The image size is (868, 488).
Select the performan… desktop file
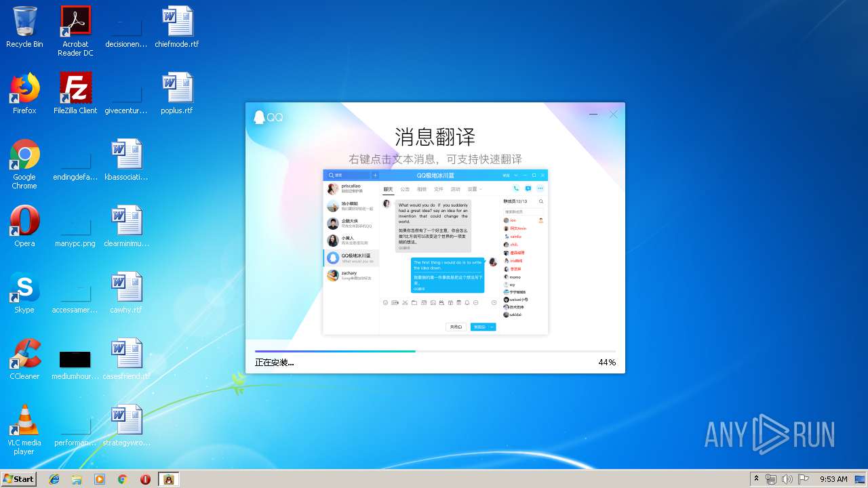[75, 426]
